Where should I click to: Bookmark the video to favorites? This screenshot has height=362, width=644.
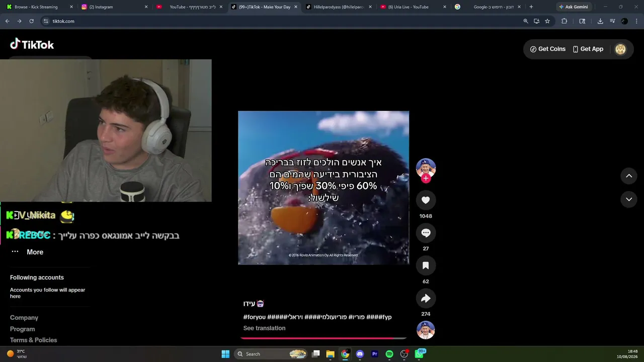pyautogui.click(x=426, y=265)
